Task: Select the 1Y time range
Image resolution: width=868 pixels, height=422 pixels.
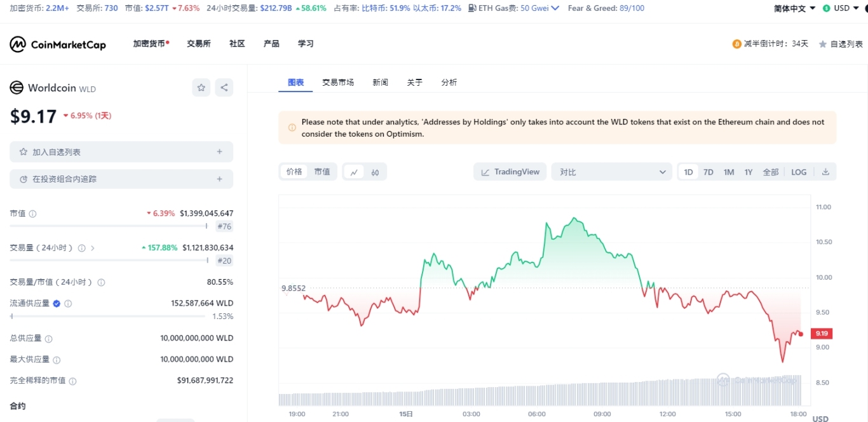Action: coord(749,172)
